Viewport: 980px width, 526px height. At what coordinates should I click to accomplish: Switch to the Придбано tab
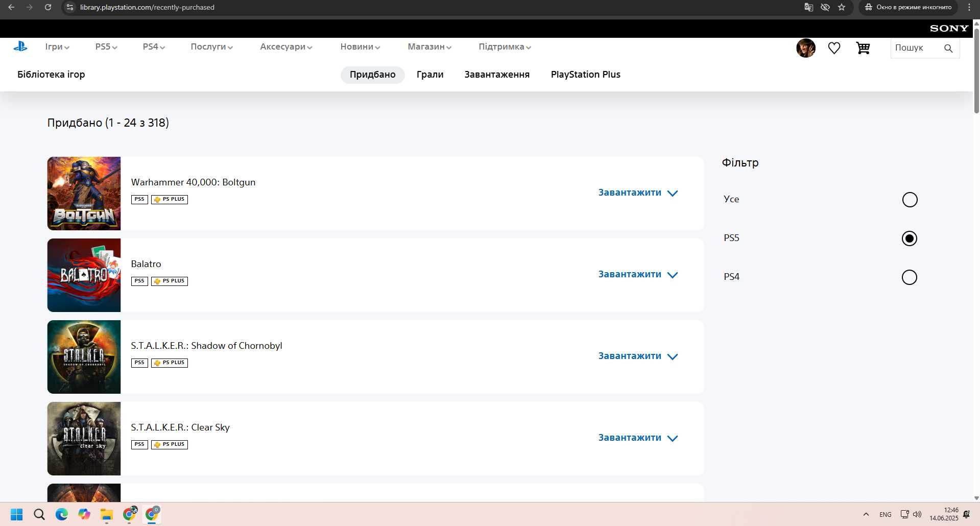[x=372, y=75]
